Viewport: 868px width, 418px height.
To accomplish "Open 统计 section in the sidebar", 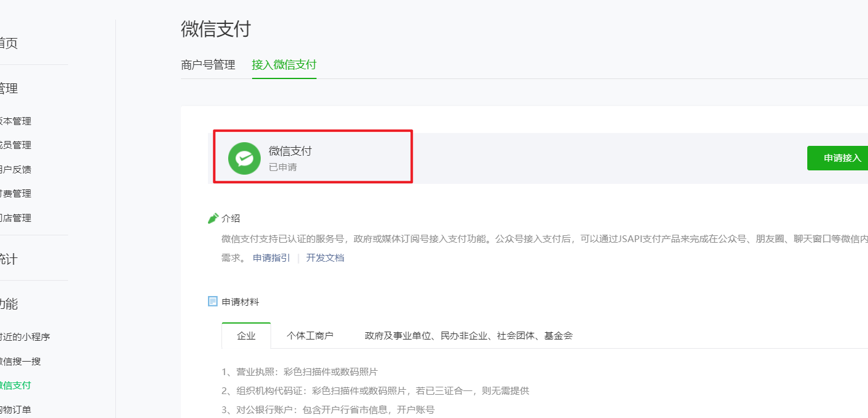I will click(x=9, y=259).
